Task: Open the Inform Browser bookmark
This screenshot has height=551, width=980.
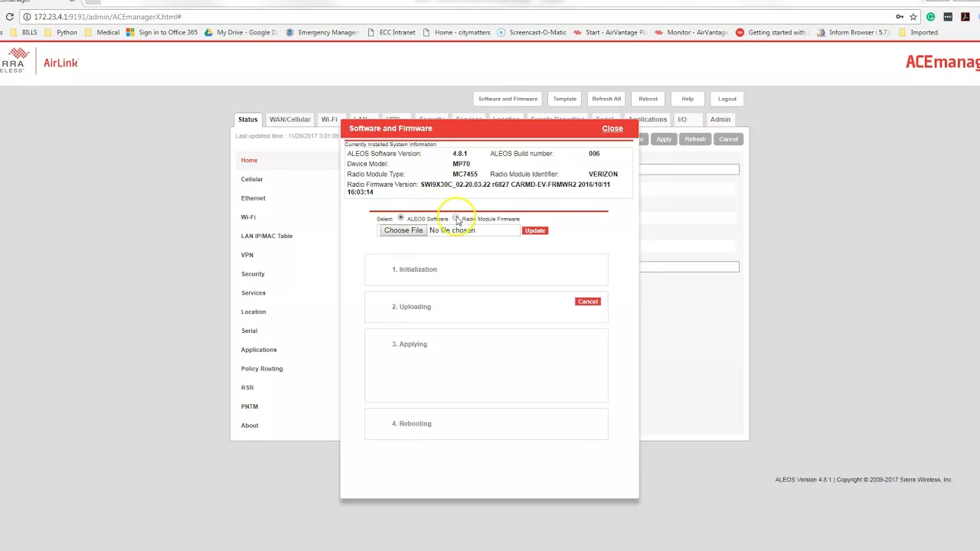Action: (x=854, y=33)
